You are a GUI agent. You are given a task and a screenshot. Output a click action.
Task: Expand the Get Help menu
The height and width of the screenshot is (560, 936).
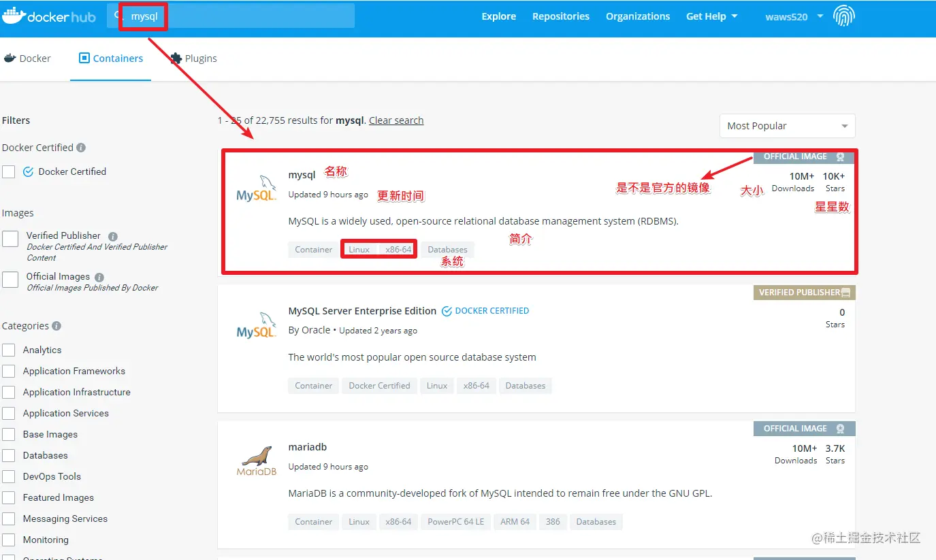711,16
